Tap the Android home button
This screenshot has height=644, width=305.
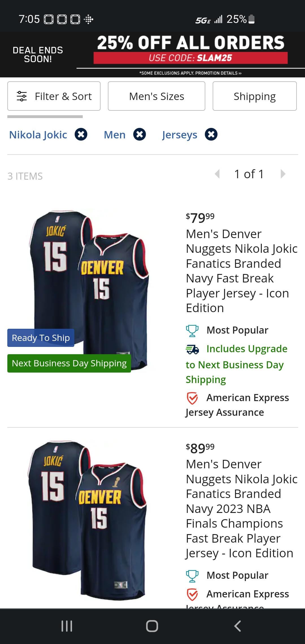(x=152, y=626)
